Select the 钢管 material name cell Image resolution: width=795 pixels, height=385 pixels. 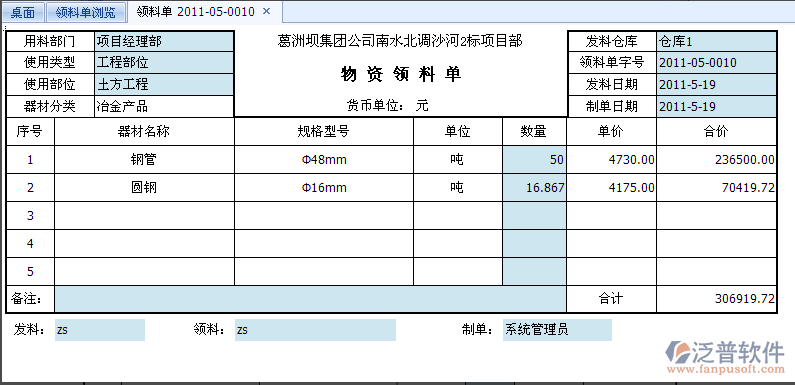coord(144,160)
